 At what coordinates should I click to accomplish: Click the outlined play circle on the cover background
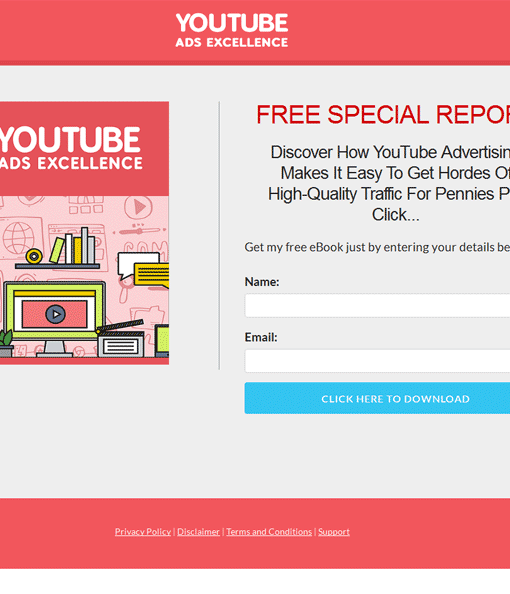click(138, 207)
